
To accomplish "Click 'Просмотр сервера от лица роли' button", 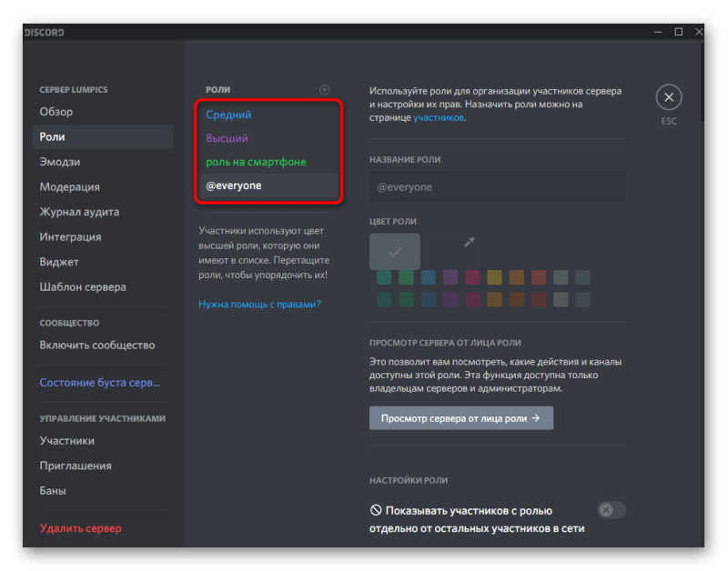I will (x=461, y=418).
